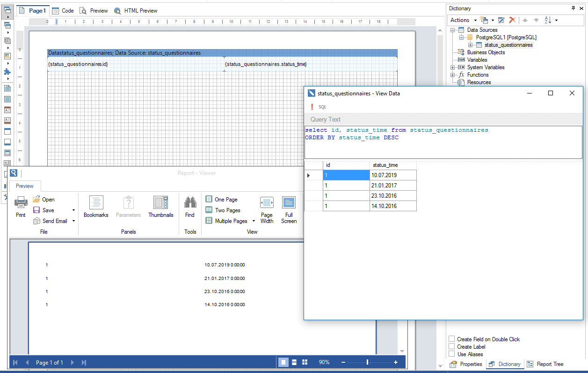Enable the Create Label checkbox
The width and height of the screenshot is (588, 373).
click(x=451, y=347)
